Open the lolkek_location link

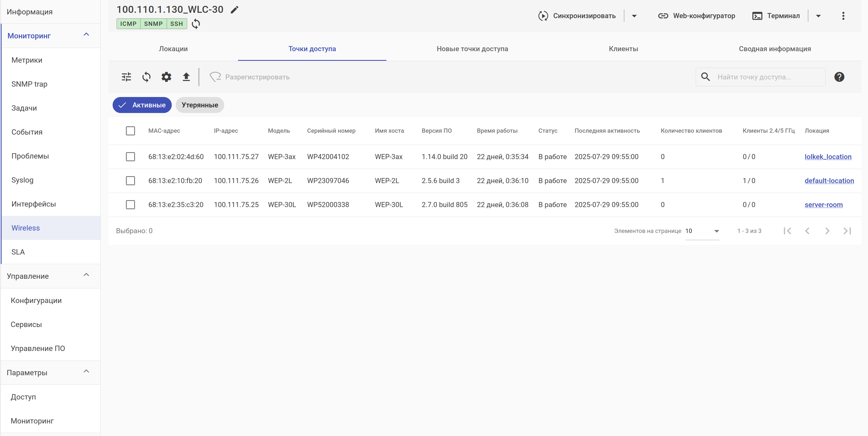(x=828, y=157)
